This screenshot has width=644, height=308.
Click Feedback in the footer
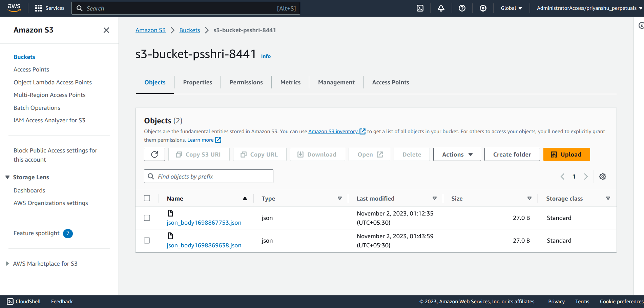(x=62, y=302)
